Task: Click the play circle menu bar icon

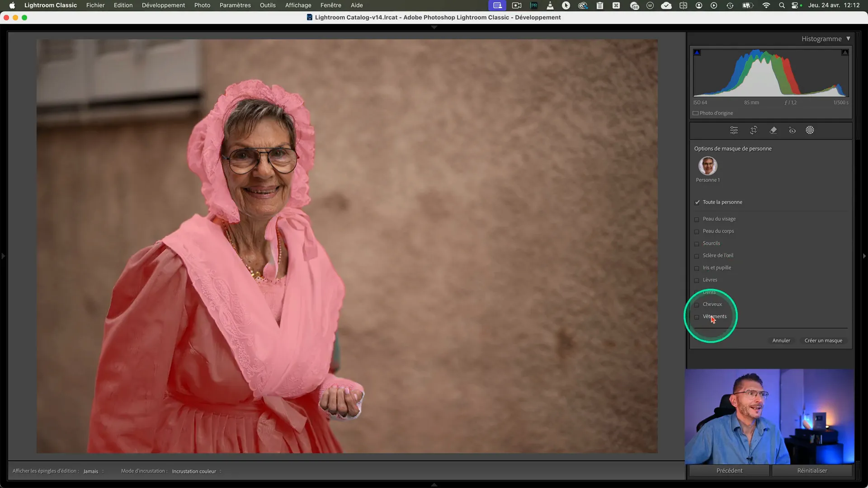Action: point(714,5)
